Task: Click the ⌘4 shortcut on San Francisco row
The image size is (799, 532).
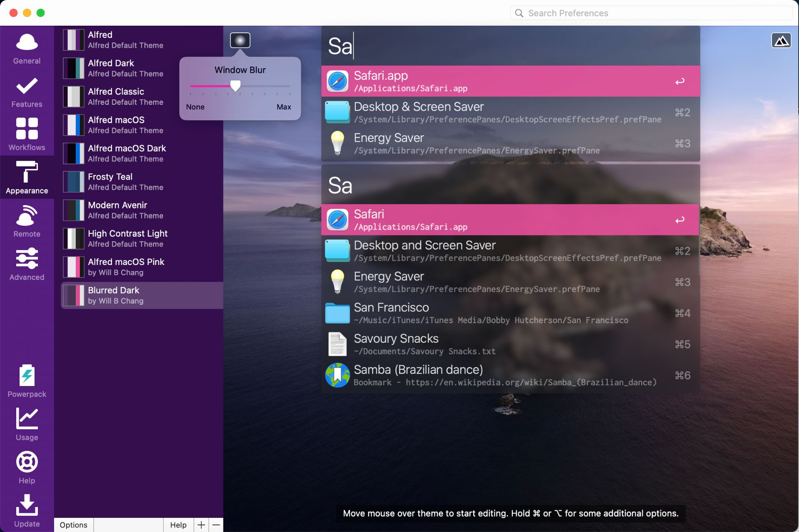Action: coord(682,313)
